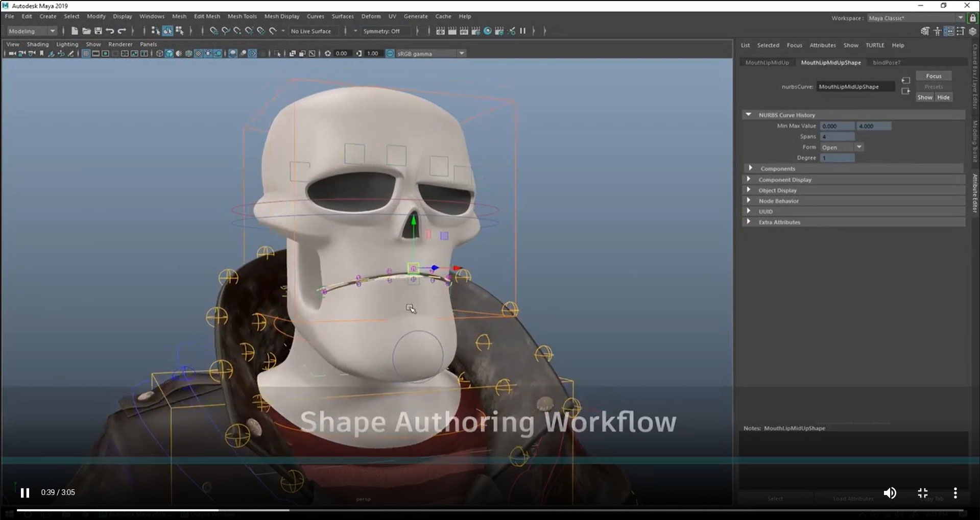
Task: Collapse the NURBS Curve History section
Action: click(853, 115)
